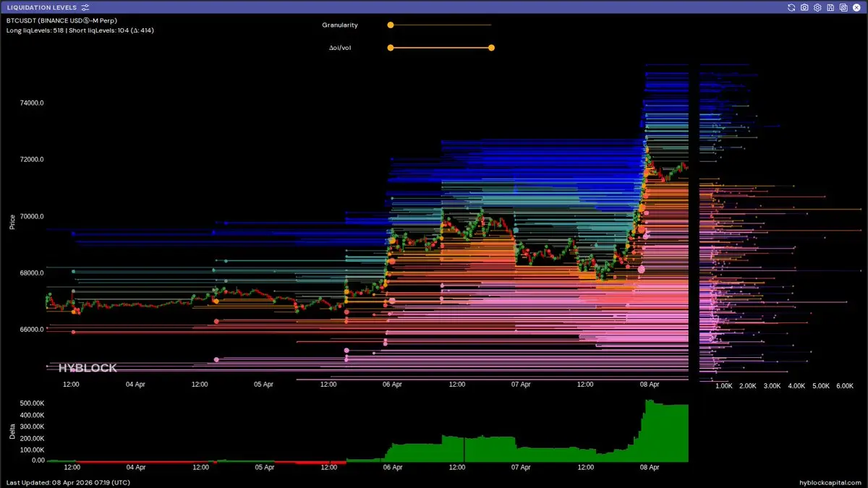The image size is (868, 488).
Task: Open the chart settings gear
Action: pyautogui.click(x=817, y=7)
